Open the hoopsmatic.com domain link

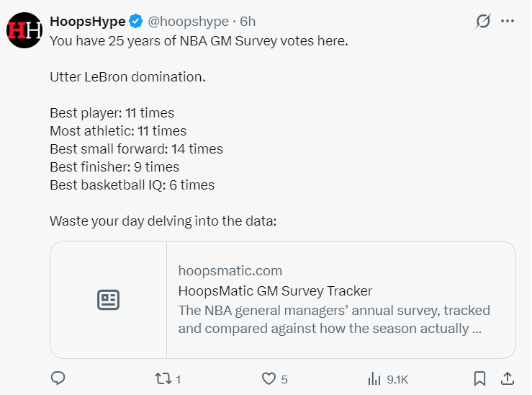230,271
